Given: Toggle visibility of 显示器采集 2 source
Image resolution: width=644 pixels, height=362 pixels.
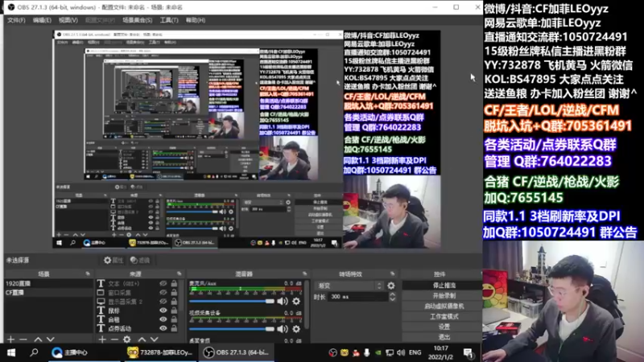Looking at the screenshot, I should point(163,301).
